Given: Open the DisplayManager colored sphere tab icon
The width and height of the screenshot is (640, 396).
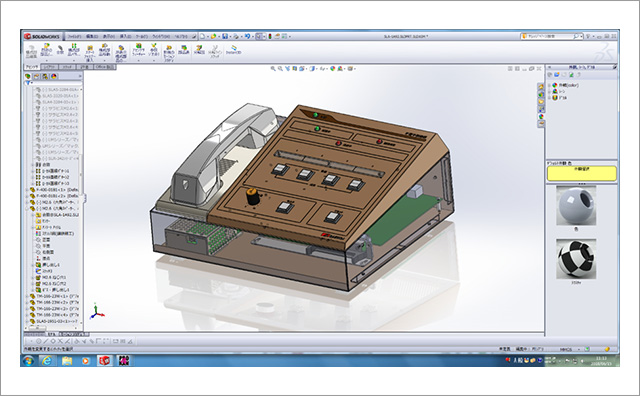Looking at the screenshot, I should pyautogui.click(x=53, y=76).
